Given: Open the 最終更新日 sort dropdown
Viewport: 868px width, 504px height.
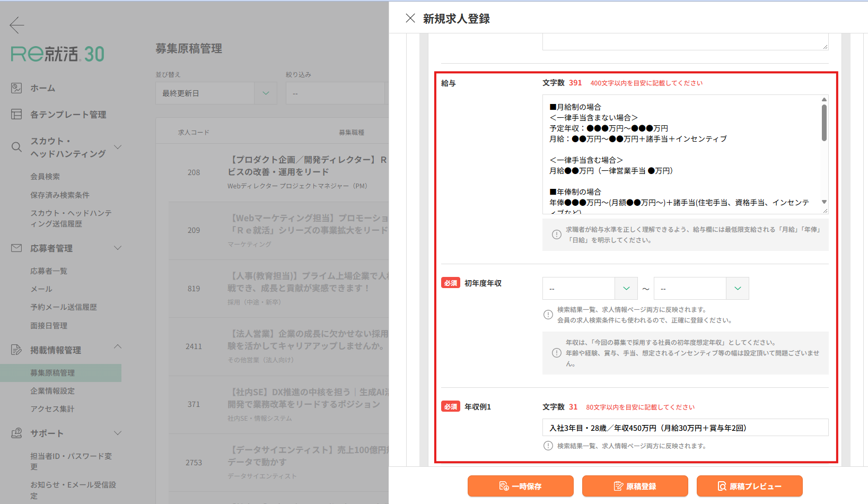Looking at the screenshot, I should (x=216, y=93).
